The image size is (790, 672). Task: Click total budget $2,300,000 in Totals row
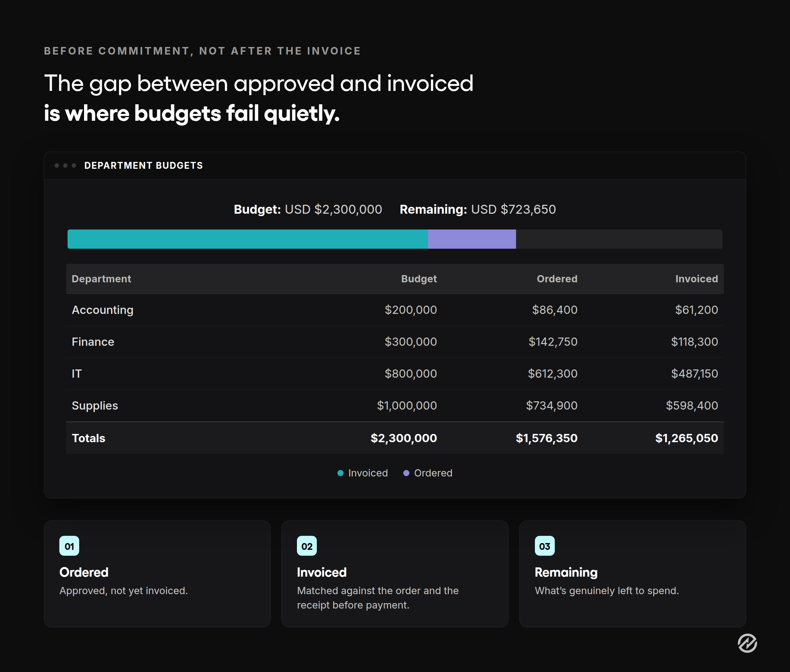(x=404, y=438)
